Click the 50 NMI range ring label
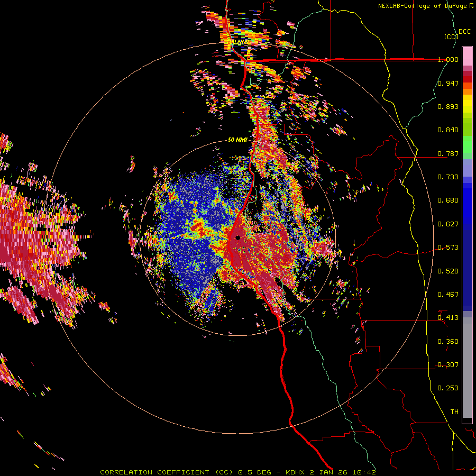 237,140
